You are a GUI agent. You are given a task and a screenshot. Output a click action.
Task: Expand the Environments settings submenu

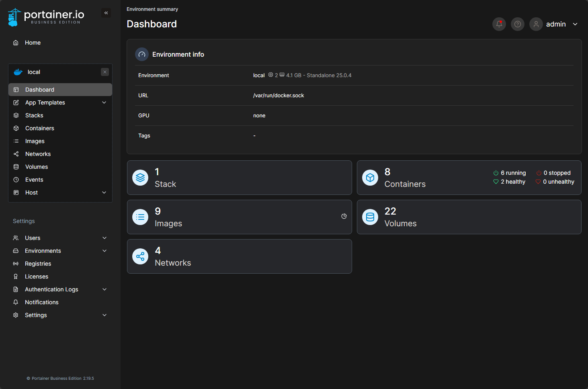click(x=104, y=251)
